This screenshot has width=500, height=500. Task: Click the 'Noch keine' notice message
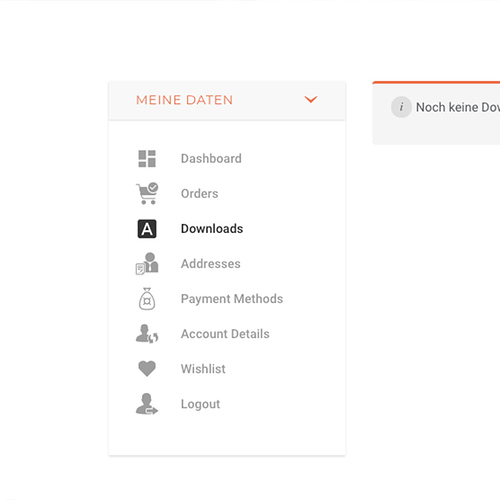click(458, 107)
